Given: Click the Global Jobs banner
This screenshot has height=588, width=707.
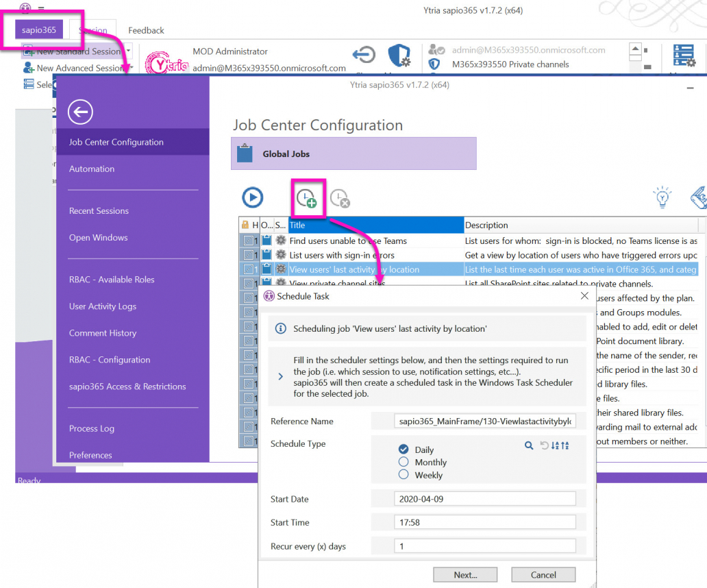Looking at the screenshot, I should coord(353,154).
